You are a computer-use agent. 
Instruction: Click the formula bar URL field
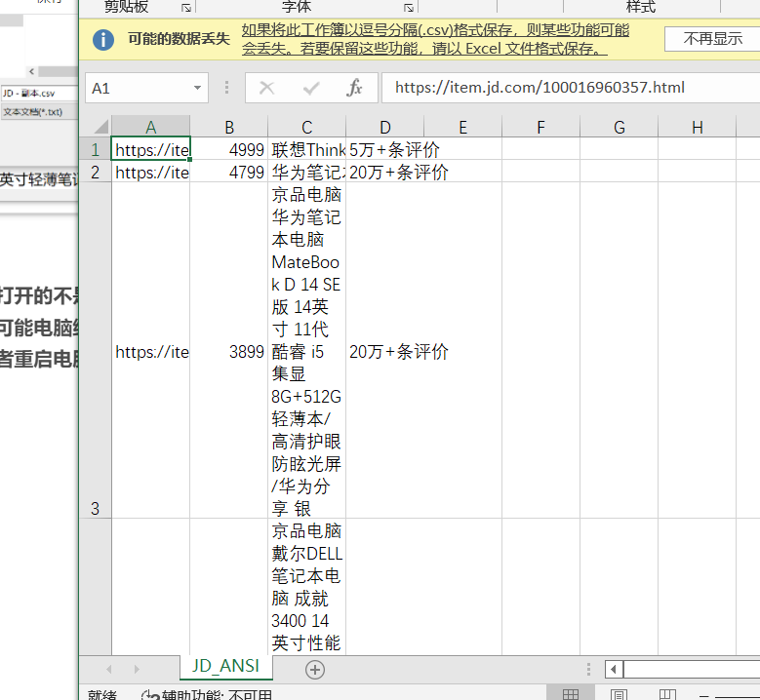571,88
